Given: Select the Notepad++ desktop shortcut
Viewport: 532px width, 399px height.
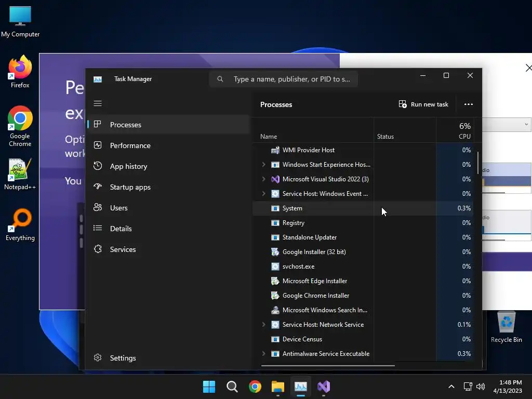Looking at the screenshot, I should tap(20, 174).
